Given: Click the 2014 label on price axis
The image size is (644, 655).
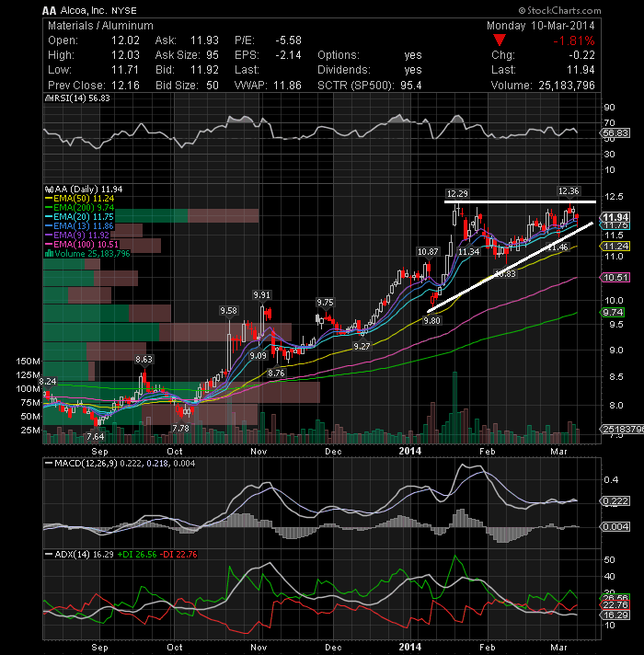Looking at the screenshot, I should point(409,451).
